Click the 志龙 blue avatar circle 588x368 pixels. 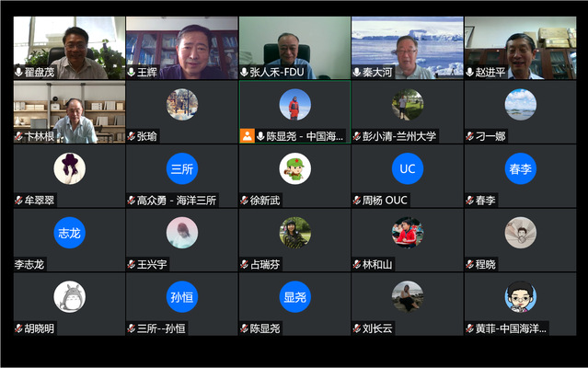[69, 233]
